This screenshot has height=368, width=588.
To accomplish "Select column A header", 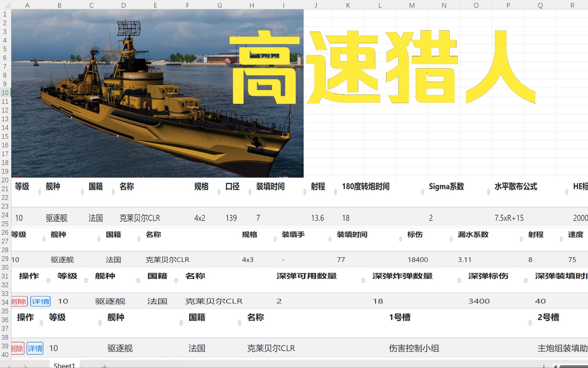I will coord(27,5).
